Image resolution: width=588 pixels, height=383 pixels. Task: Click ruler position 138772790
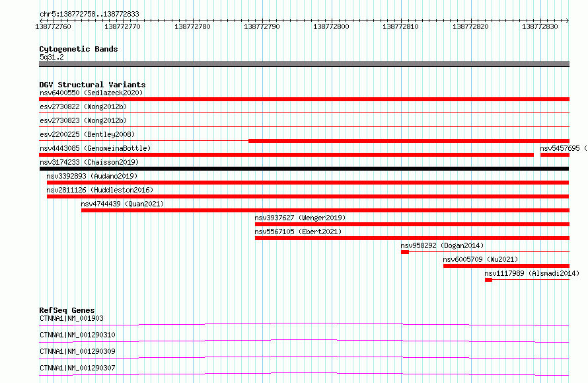tap(262, 26)
